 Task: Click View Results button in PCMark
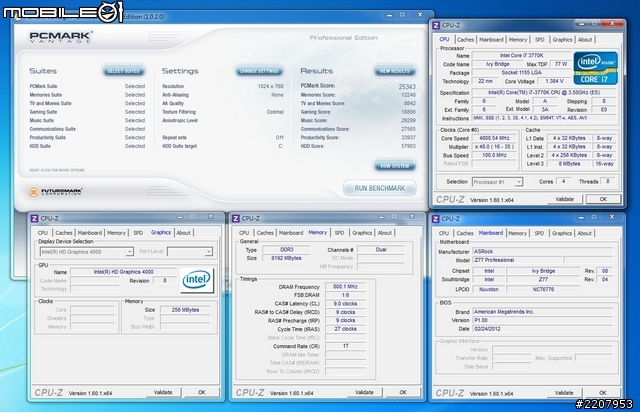[x=395, y=71]
